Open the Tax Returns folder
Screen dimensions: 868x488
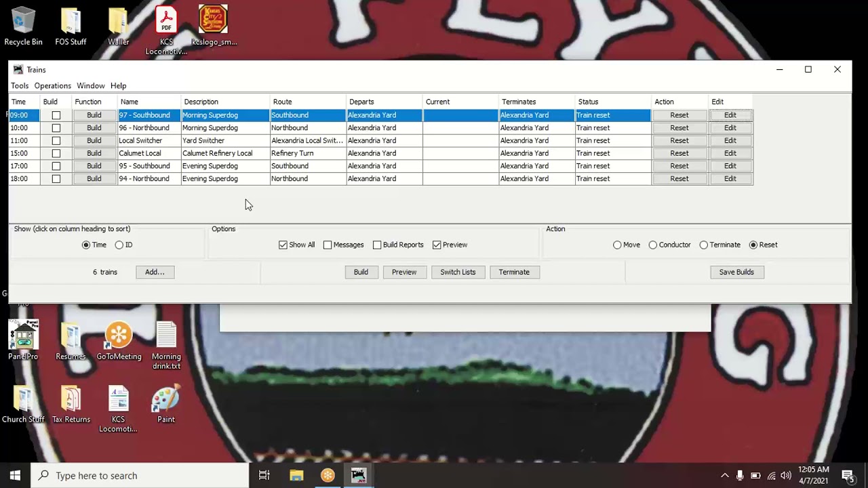(x=71, y=404)
